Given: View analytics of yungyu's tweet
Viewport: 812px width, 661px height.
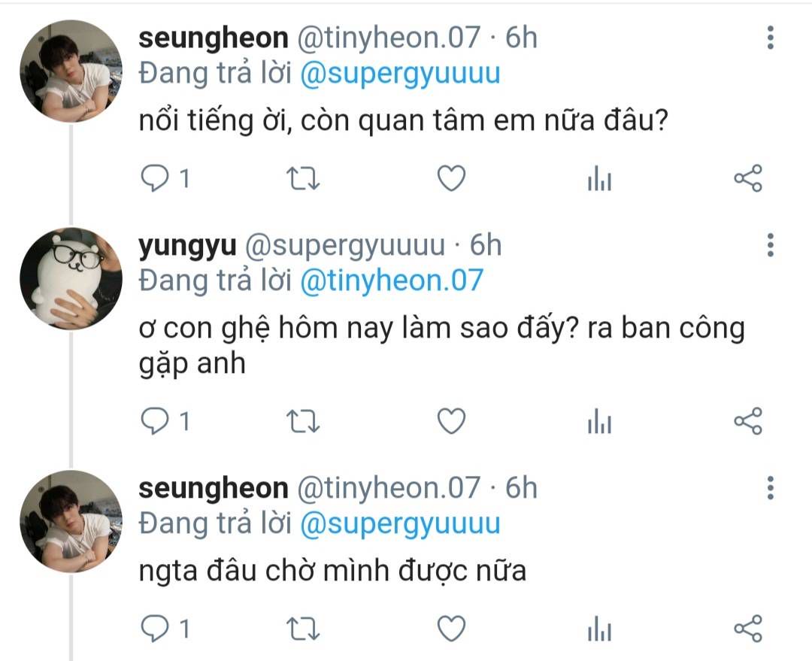Looking at the screenshot, I should tap(599, 423).
